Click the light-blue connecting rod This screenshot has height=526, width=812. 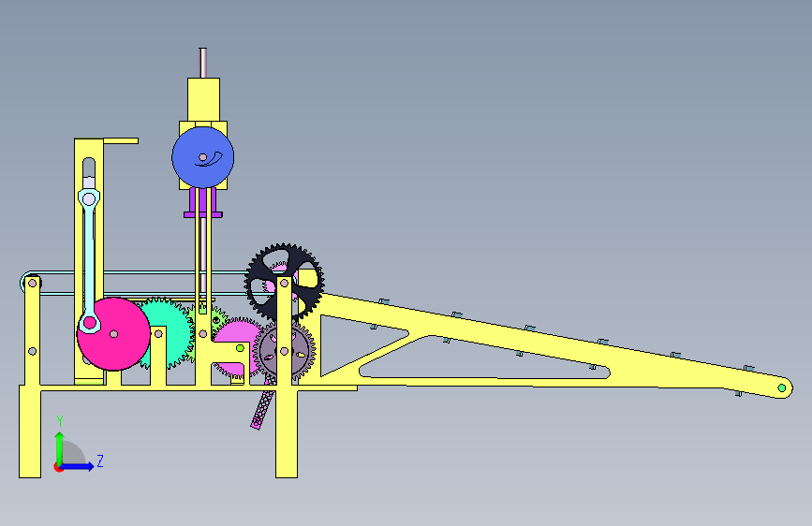[x=89, y=259]
